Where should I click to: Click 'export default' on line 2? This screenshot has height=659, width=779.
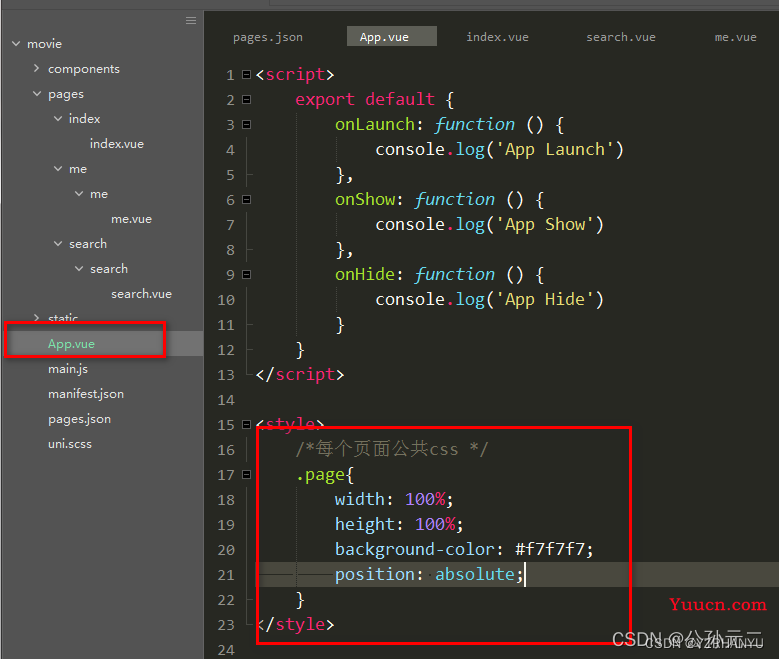(365, 99)
